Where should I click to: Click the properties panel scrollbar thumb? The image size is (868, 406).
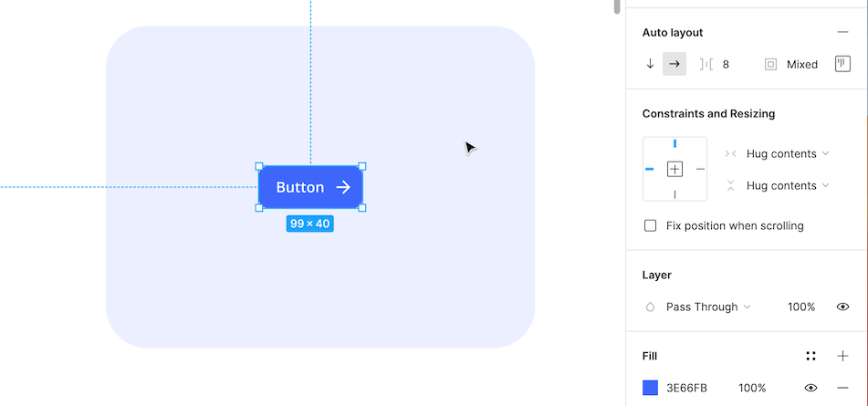617,6
